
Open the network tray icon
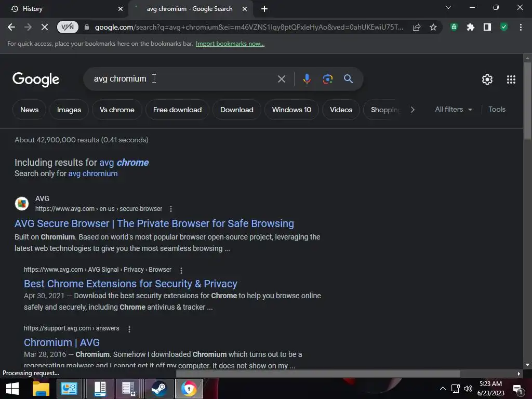(455, 389)
